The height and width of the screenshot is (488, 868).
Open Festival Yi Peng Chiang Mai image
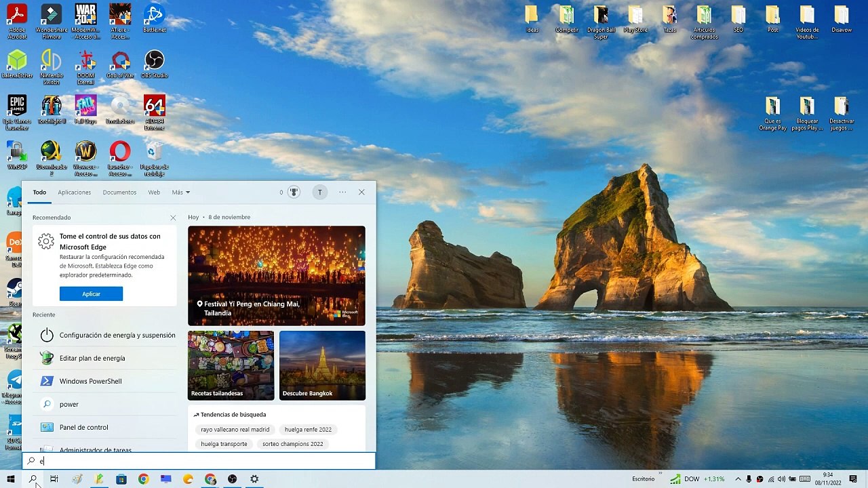pyautogui.click(x=277, y=276)
